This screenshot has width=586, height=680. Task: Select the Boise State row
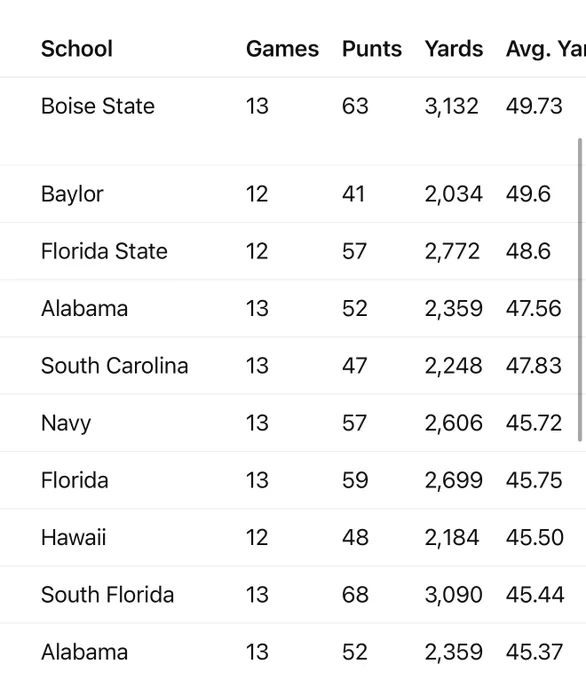[293, 106]
